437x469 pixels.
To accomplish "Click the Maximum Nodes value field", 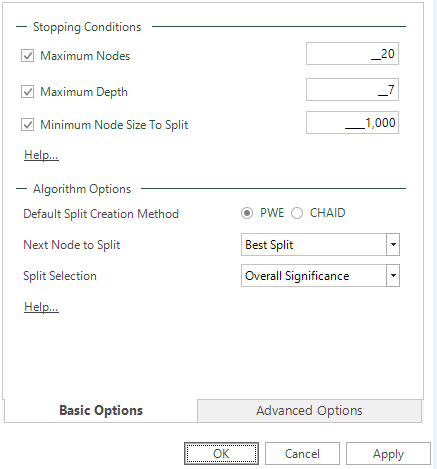I will click(x=352, y=54).
